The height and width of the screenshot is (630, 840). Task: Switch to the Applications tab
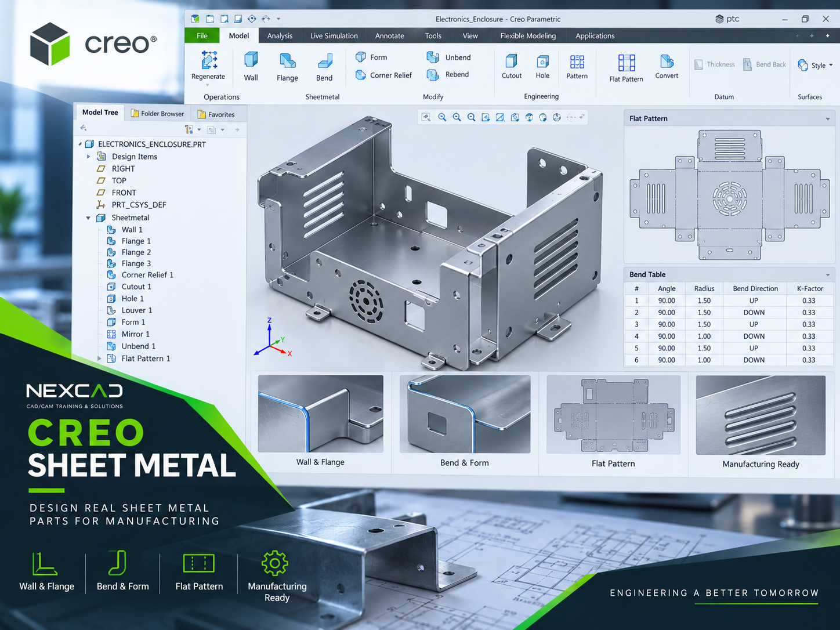click(595, 35)
